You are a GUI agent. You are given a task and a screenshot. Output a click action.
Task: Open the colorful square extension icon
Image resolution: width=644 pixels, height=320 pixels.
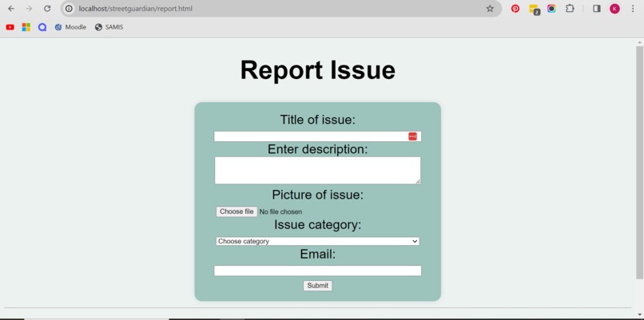(x=551, y=9)
